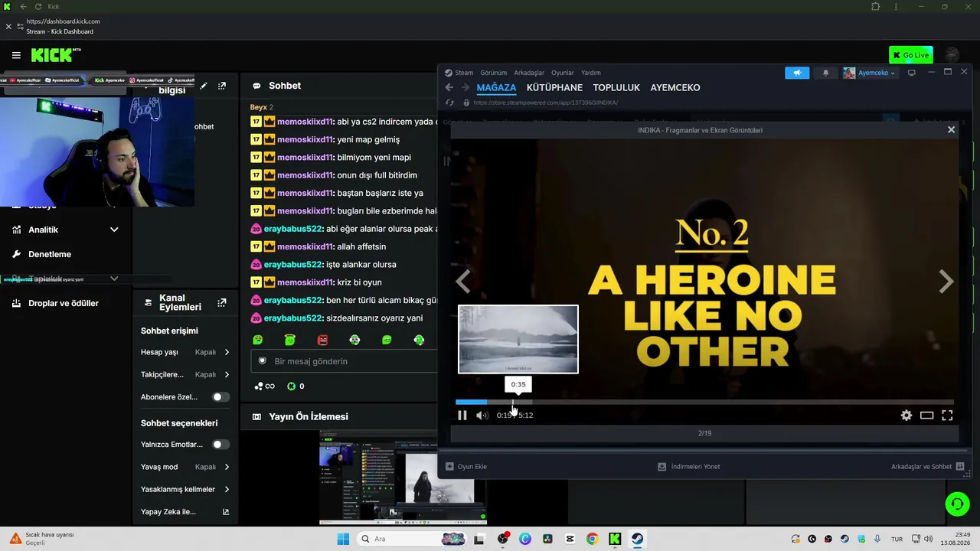980x551 pixels.
Task: Click the green Go Live button
Action: point(911,55)
